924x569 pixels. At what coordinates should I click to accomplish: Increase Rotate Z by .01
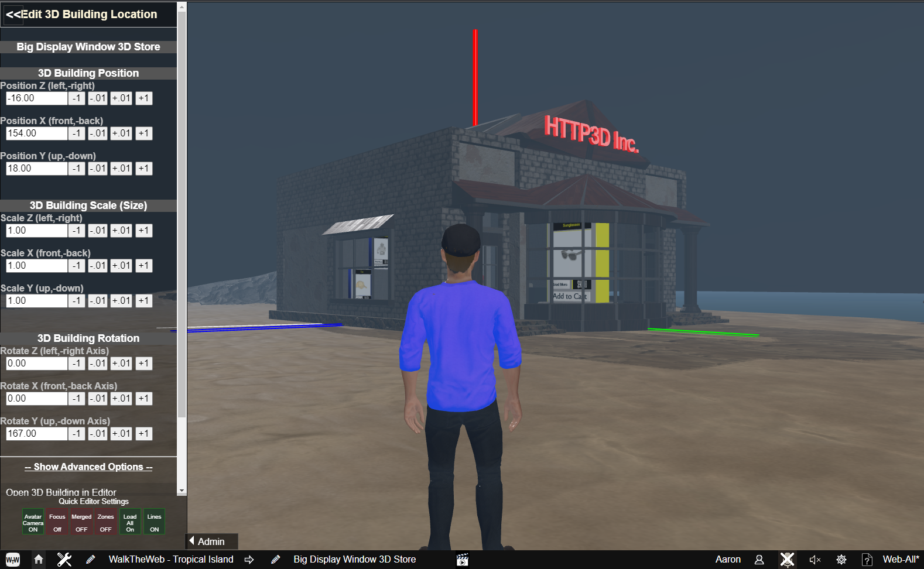pyautogui.click(x=121, y=364)
